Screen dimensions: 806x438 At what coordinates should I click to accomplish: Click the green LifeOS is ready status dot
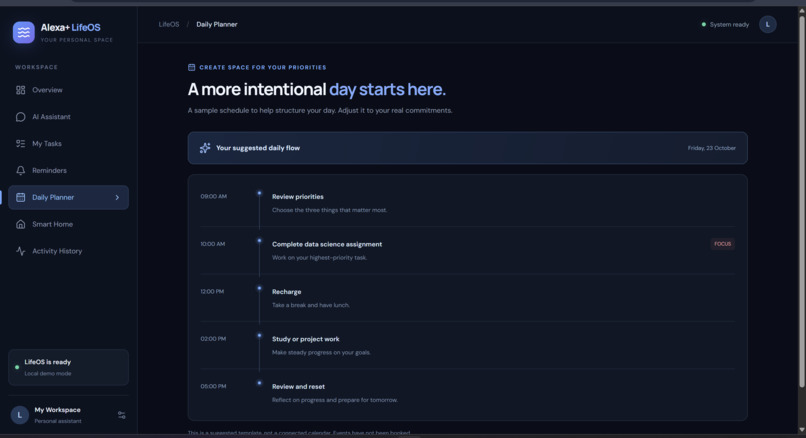point(17,367)
